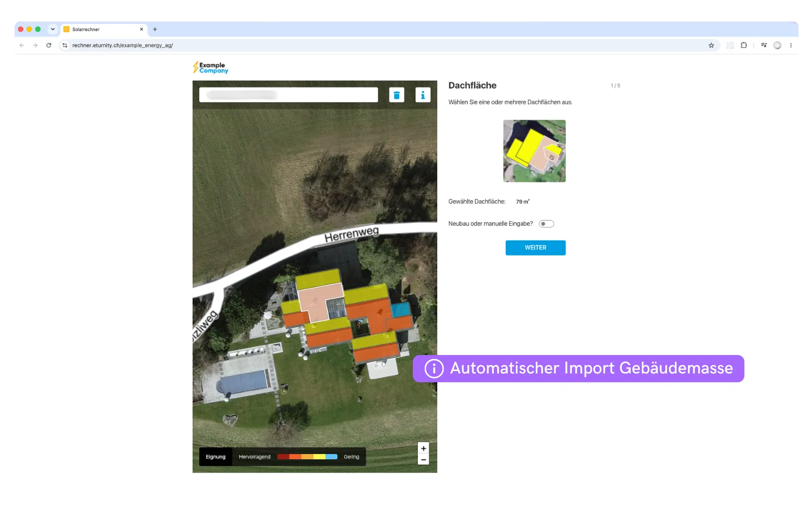Click the Eignung color scale legend bar
This screenshot has width=812, height=530.
[x=307, y=457]
